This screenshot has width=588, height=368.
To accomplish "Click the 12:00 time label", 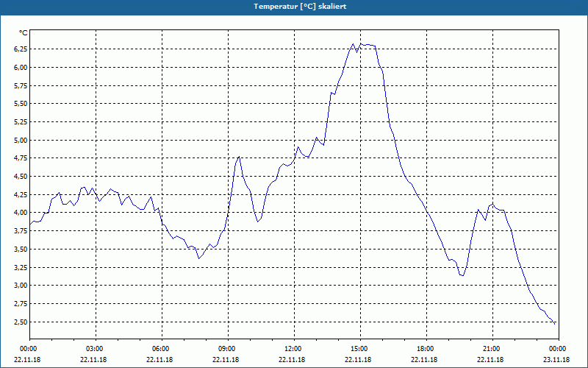I will (295, 348).
